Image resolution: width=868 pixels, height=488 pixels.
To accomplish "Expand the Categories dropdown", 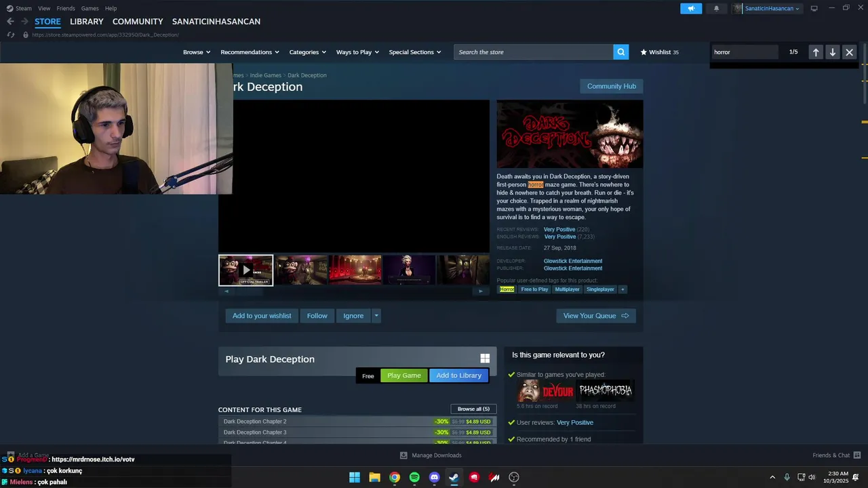I will pos(307,52).
